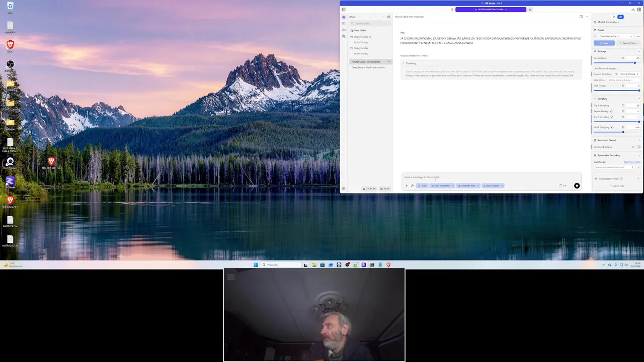Collapse the Settings section
This screenshot has width=644, height=362.
tap(639, 51)
